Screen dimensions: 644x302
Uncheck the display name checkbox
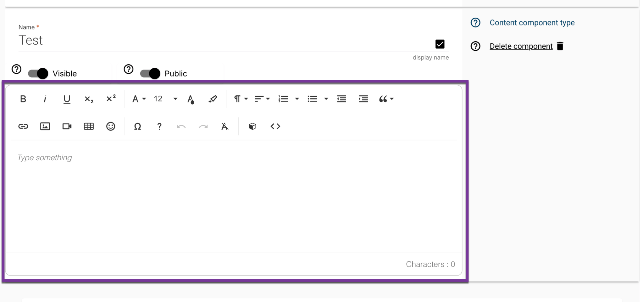point(440,44)
